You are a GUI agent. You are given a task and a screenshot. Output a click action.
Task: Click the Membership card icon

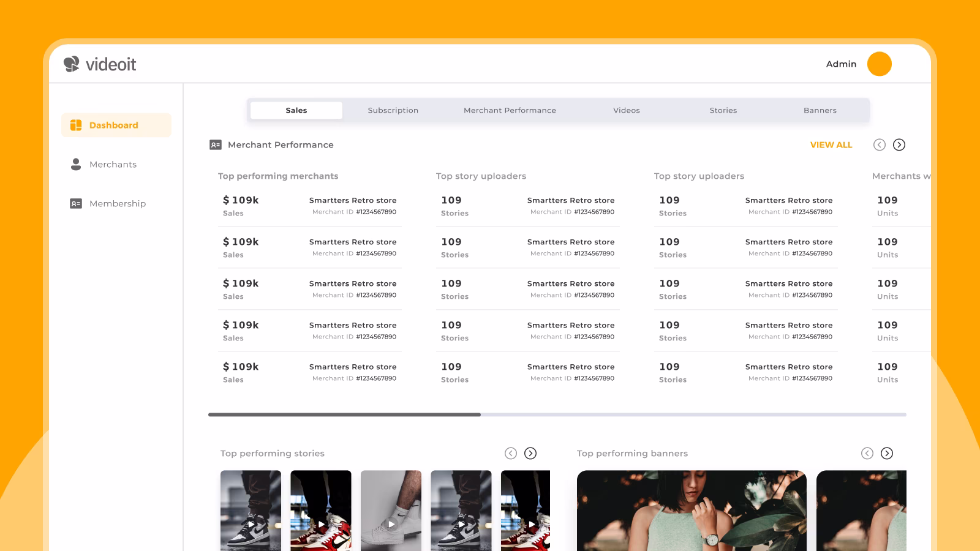pos(76,203)
